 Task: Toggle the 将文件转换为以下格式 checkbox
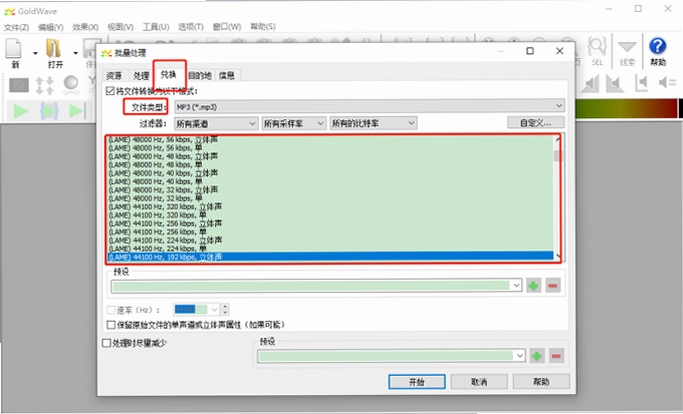click(x=110, y=91)
